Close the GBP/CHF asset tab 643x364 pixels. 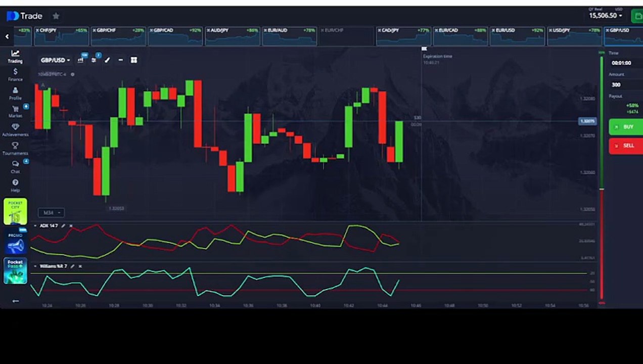click(x=95, y=30)
